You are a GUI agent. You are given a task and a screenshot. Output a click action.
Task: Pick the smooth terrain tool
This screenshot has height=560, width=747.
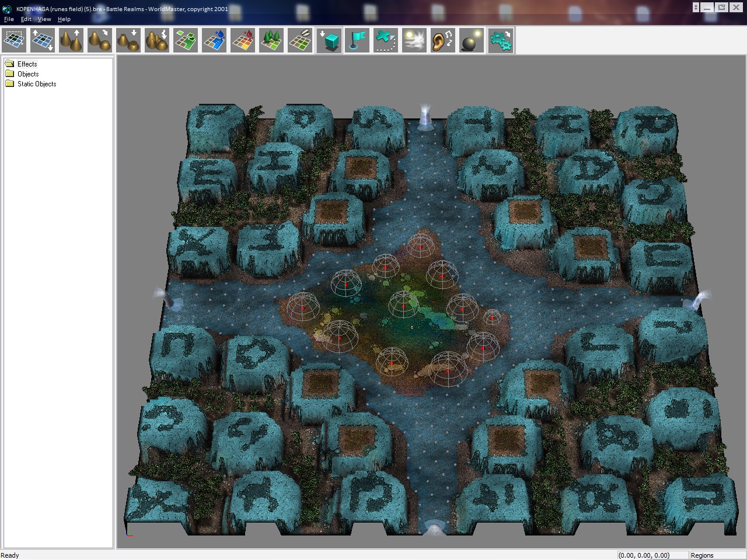100,41
